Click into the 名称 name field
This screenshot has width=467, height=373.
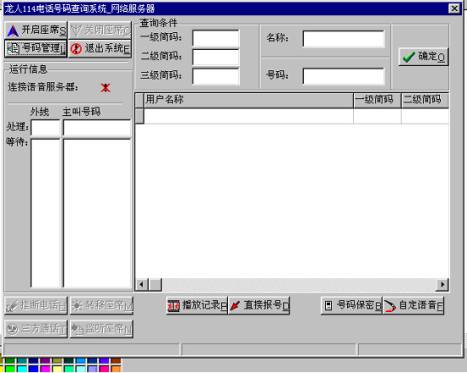344,38
